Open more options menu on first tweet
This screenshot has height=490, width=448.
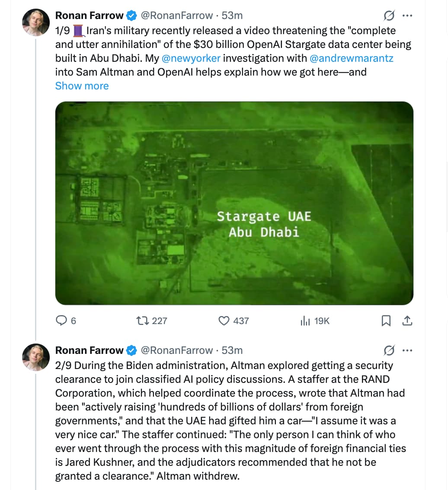click(407, 16)
